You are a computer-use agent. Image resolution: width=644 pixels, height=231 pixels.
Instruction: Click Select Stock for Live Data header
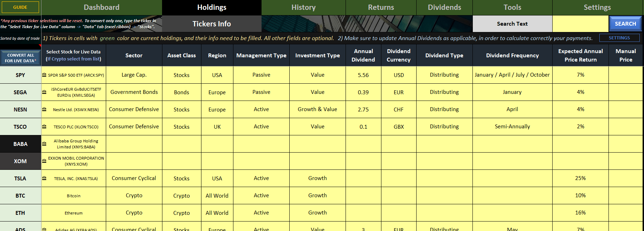point(73,55)
